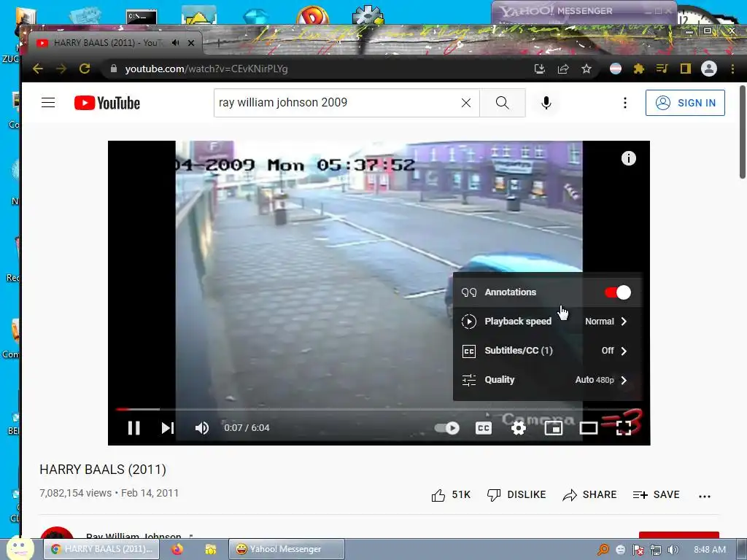Open more actions ellipsis under video

(705, 496)
